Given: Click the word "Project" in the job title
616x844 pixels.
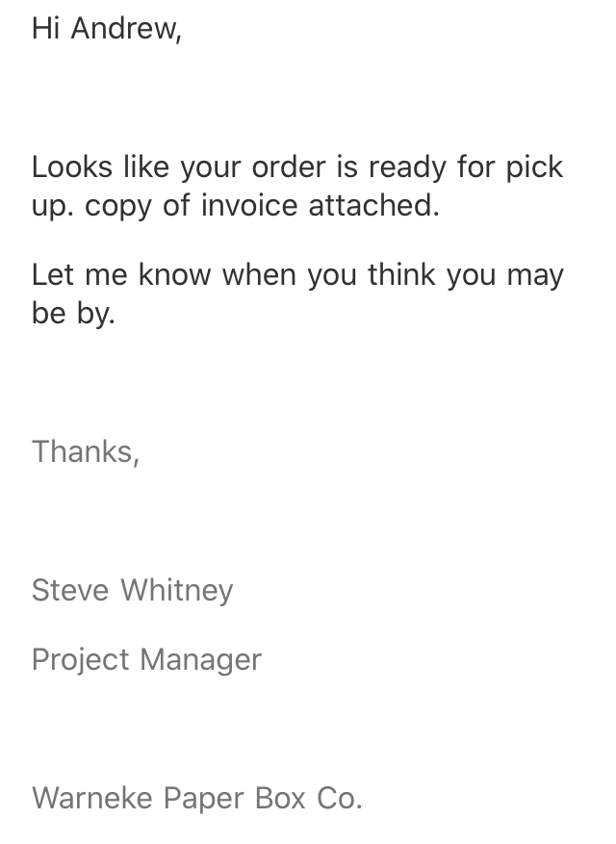Looking at the screenshot, I should tap(81, 661).
